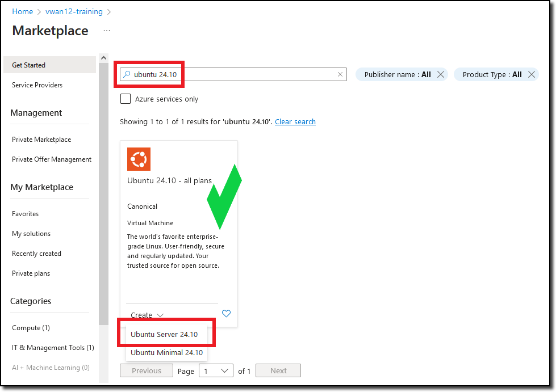Click the Management section heading

point(36,112)
